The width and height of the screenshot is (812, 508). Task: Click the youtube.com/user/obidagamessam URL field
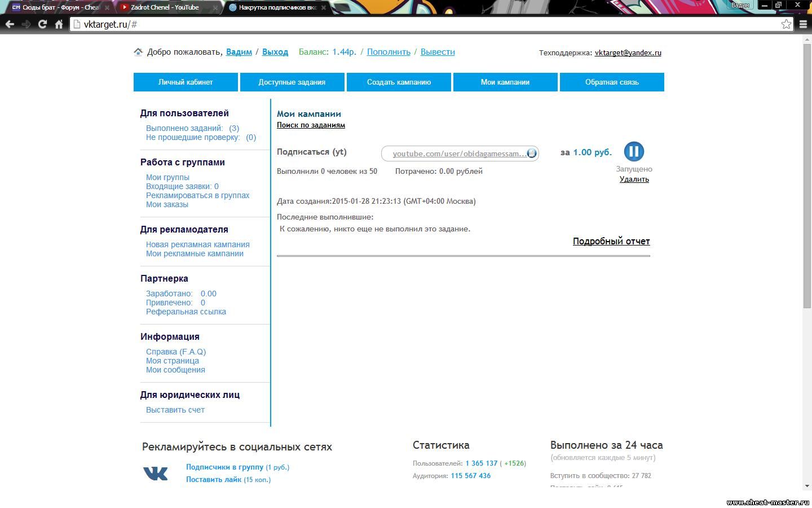pyautogui.click(x=460, y=154)
